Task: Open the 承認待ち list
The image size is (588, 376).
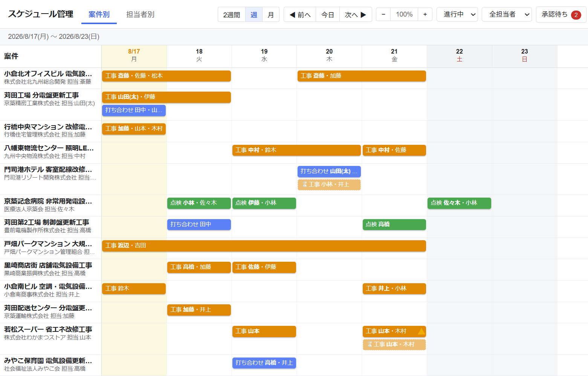Action: click(x=561, y=15)
